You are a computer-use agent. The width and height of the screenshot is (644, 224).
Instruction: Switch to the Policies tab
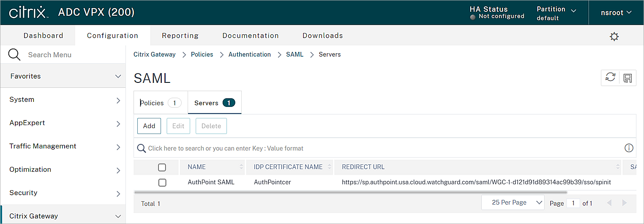point(161,103)
